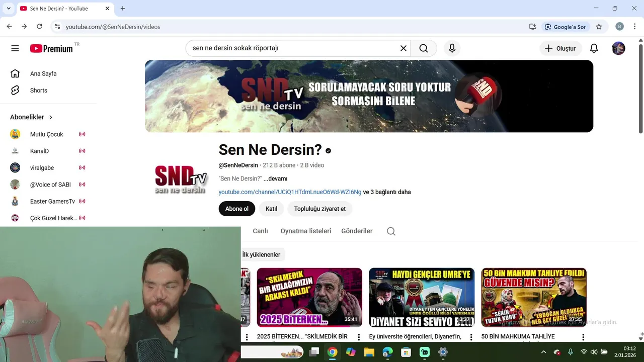Open ve 3 bağlantı daha links
The width and height of the screenshot is (644, 362).
(x=387, y=192)
